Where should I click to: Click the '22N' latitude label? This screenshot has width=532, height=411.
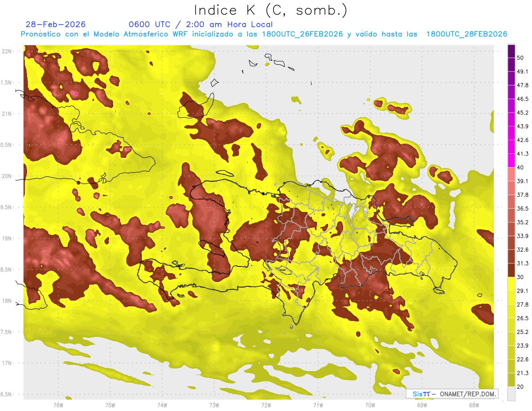click(8, 51)
